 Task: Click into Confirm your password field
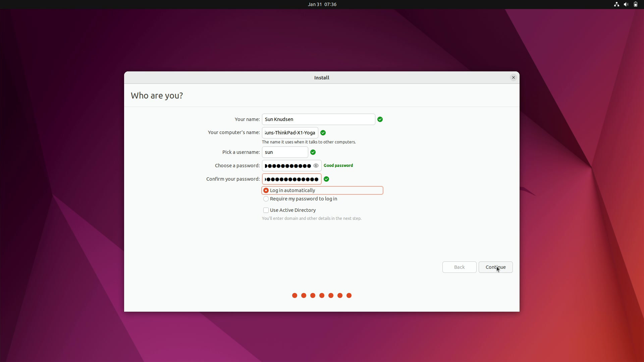tap(292, 179)
